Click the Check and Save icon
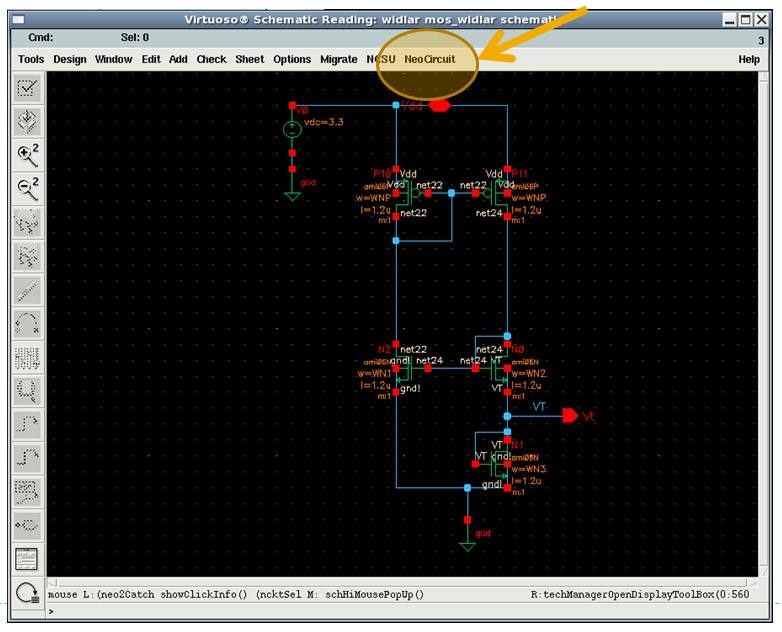Screen dimensions: 782x632 pos(27,89)
